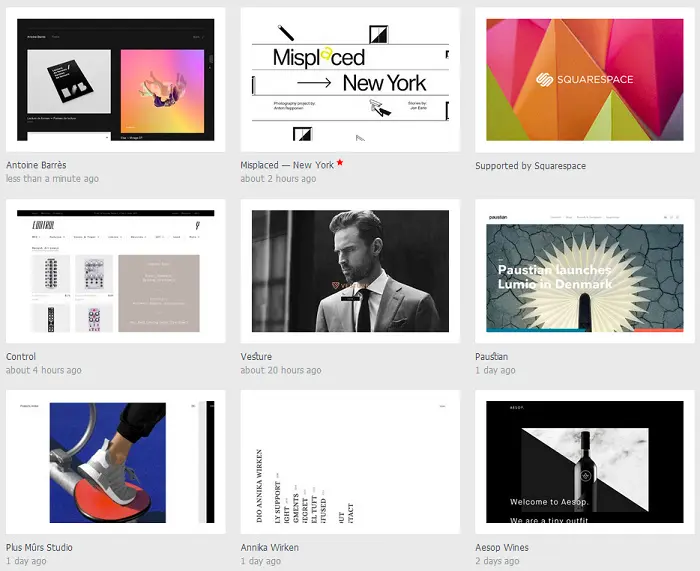Open the Vesture suit thumbnail
Viewport: 700px width, 571px height.
[x=350, y=271]
